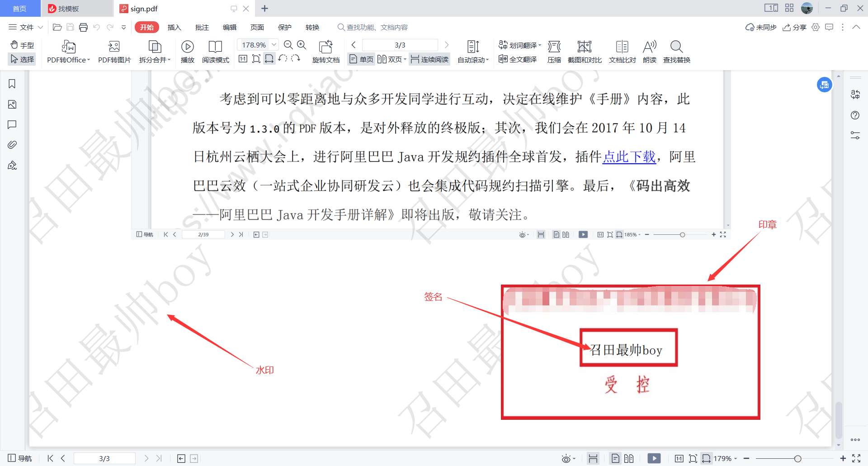Start 播放 slideshow
The width and height of the screenshot is (868, 466).
(x=187, y=52)
